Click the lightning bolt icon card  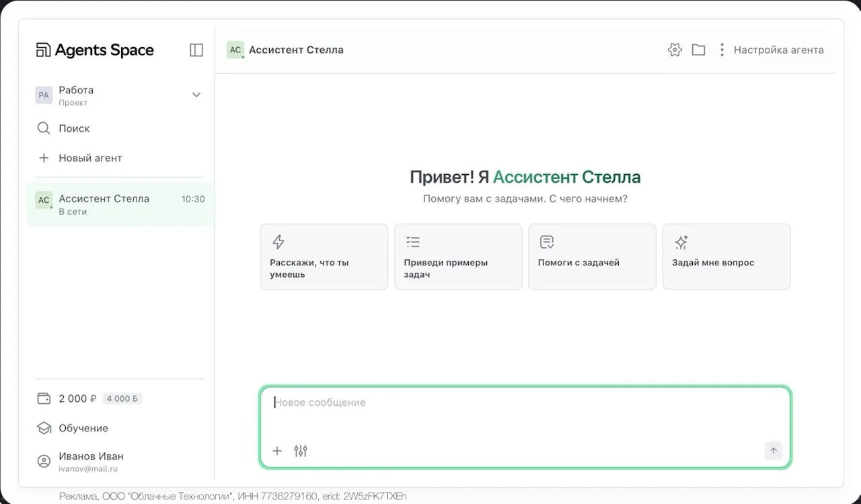(278, 242)
